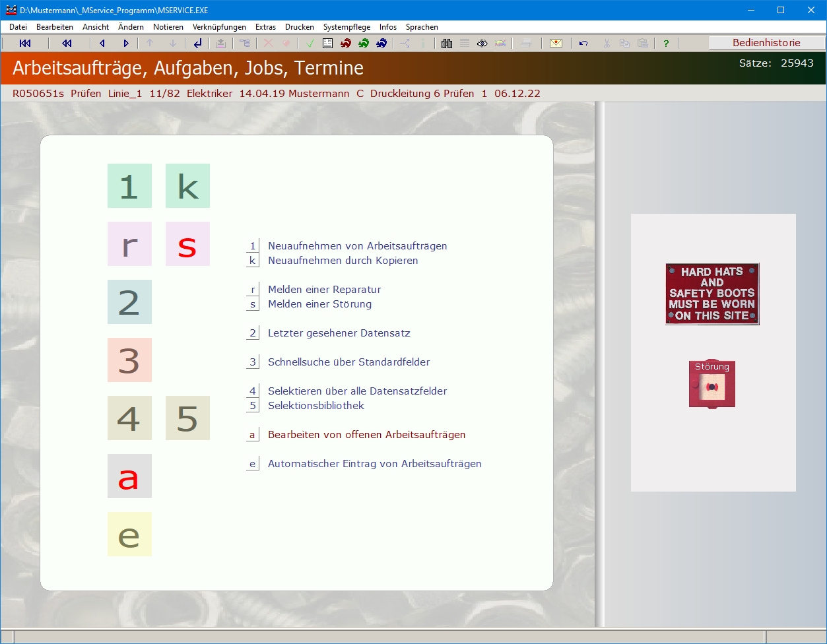Click the greyed list lines icon
This screenshot has width=827, height=644.
pyautogui.click(x=465, y=44)
